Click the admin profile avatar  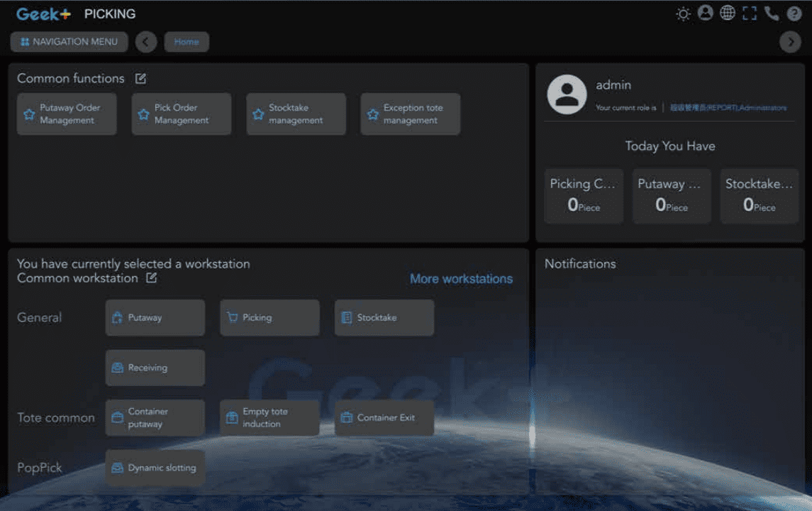(x=567, y=94)
